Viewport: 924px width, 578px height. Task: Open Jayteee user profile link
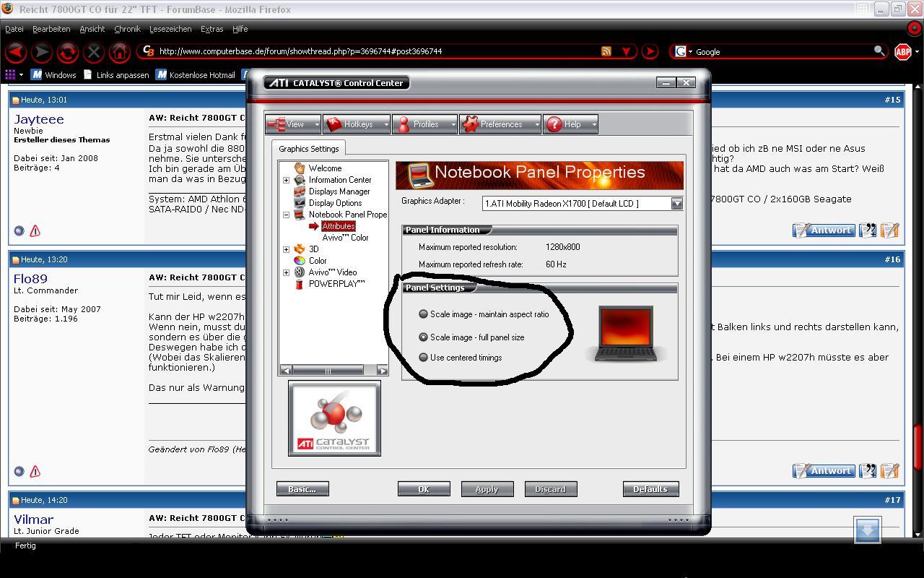(x=39, y=119)
